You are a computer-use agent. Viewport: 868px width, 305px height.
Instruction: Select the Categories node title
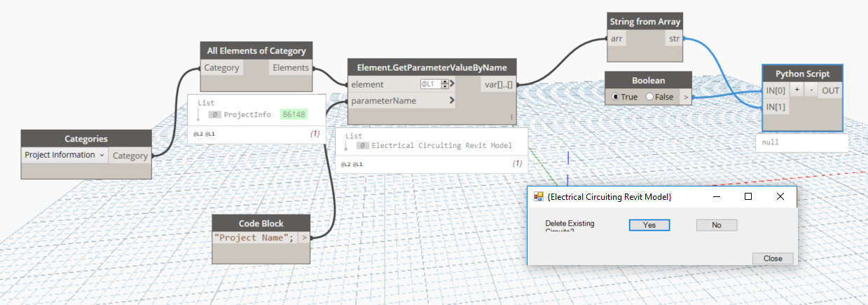(86, 139)
